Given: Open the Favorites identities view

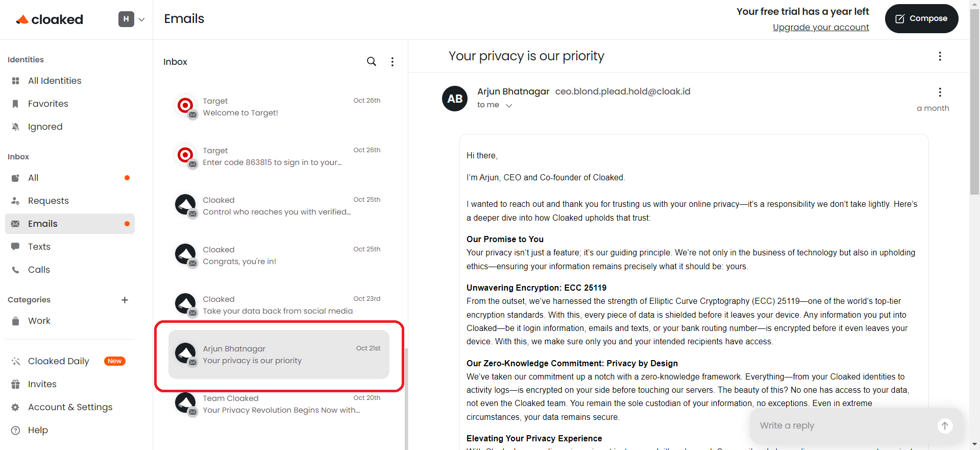Looking at the screenshot, I should point(48,104).
